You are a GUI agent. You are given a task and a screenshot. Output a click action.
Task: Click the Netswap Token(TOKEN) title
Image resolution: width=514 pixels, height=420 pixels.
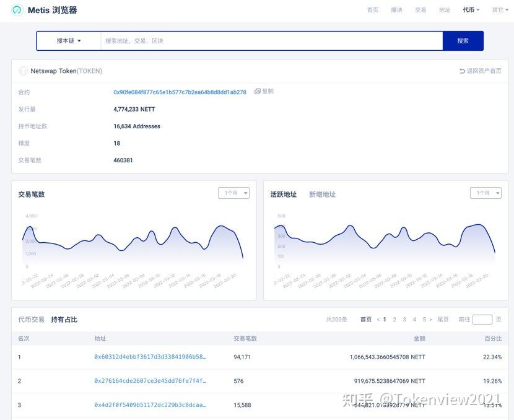pyautogui.click(x=66, y=71)
